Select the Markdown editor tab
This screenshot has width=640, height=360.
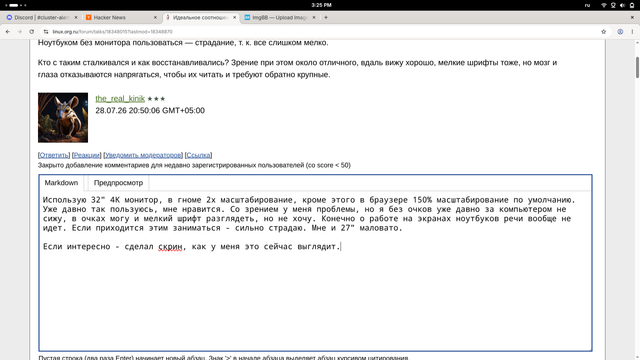tap(61, 183)
